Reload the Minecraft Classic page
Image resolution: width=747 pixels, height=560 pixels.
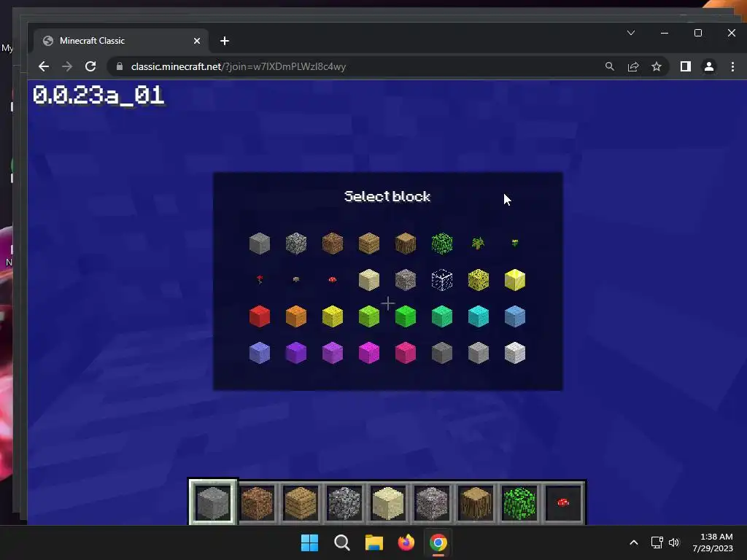pyautogui.click(x=90, y=66)
